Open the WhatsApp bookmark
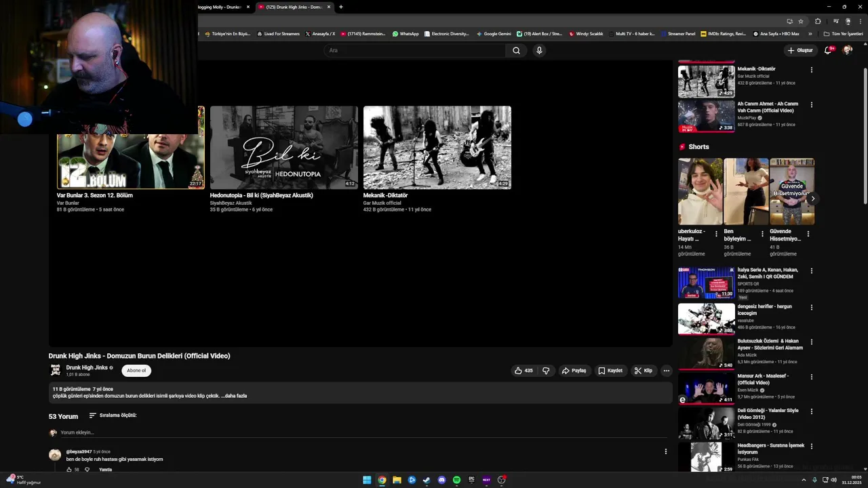This screenshot has width=868, height=488. pyautogui.click(x=406, y=33)
